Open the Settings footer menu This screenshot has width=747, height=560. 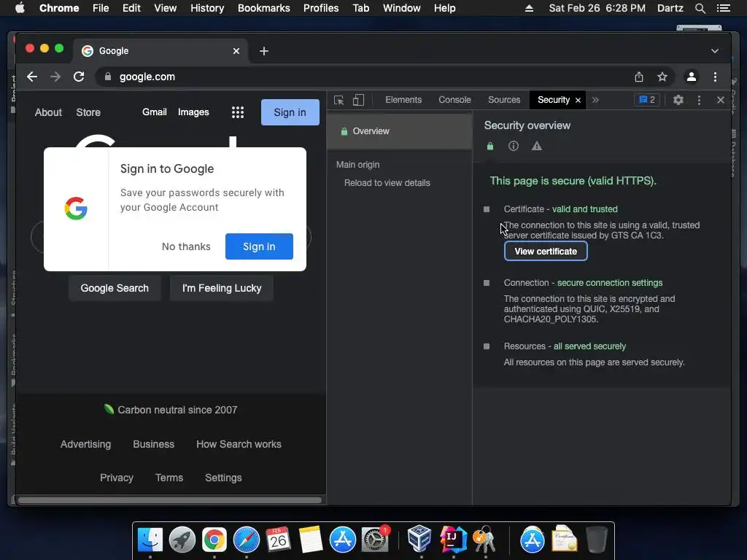tap(223, 478)
